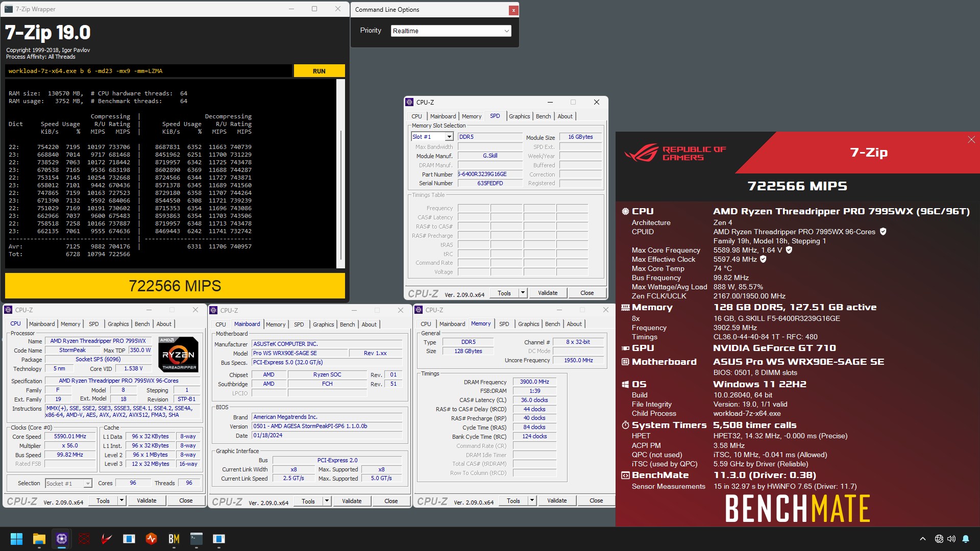This screenshot has width=980, height=551.
Task: Click the 722566 MIPS yellow result banner
Action: [x=175, y=286]
